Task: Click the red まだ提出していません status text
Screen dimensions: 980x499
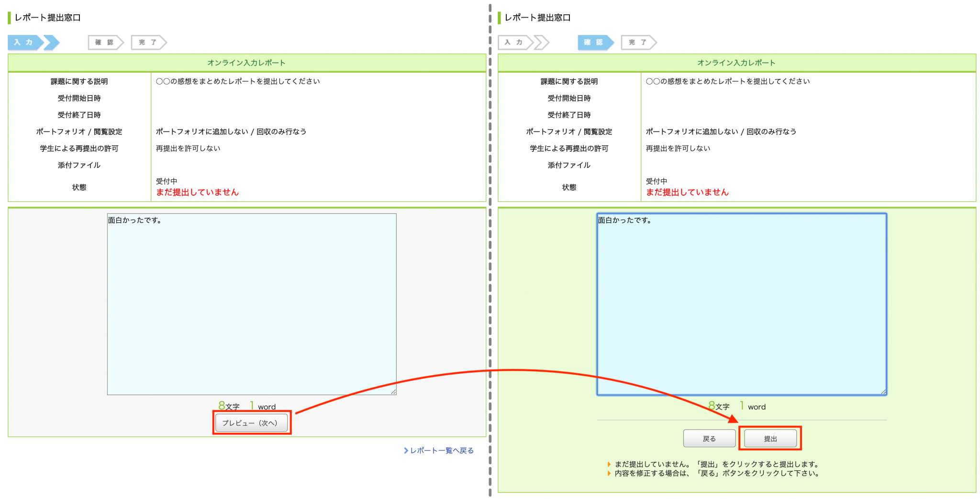Action: [197, 192]
